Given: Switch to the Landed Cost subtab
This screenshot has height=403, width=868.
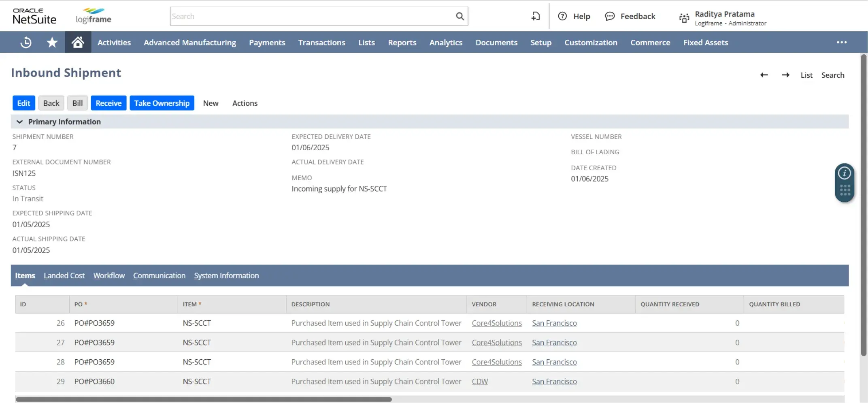Looking at the screenshot, I should coord(64,275).
